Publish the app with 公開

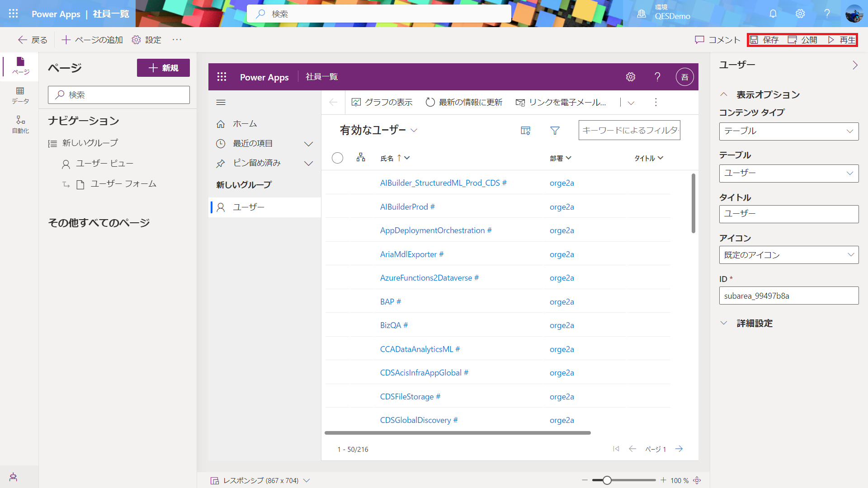tap(802, 40)
